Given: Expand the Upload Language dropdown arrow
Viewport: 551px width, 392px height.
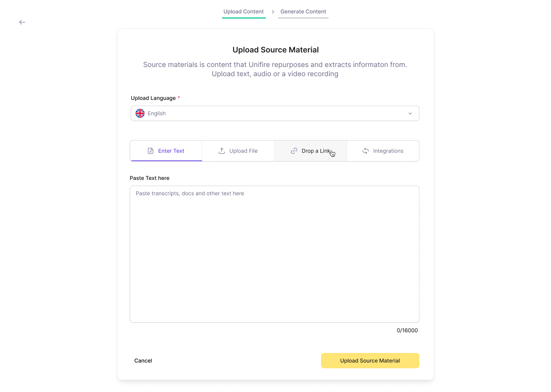Looking at the screenshot, I should coord(410,113).
